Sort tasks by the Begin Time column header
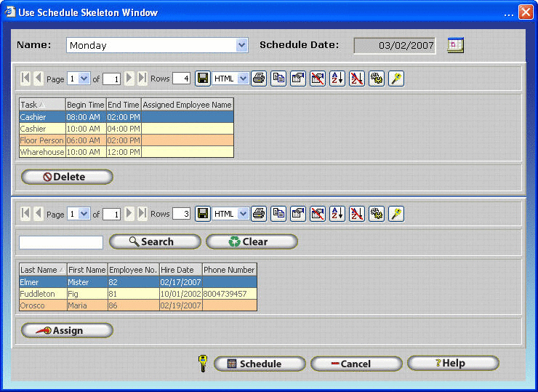Viewport: 538px width, 392px height. (x=85, y=105)
